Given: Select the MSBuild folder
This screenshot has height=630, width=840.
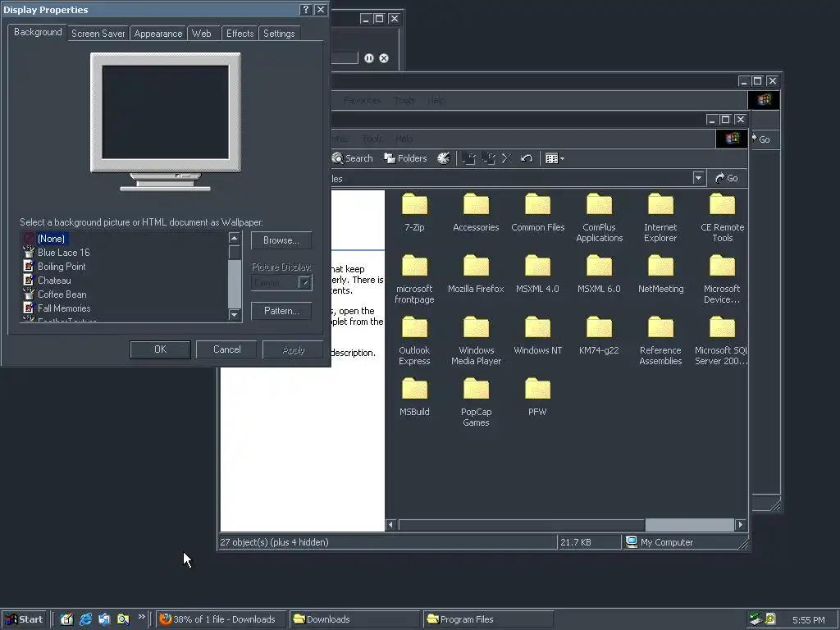Looking at the screenshot, I should click(414, 398).
